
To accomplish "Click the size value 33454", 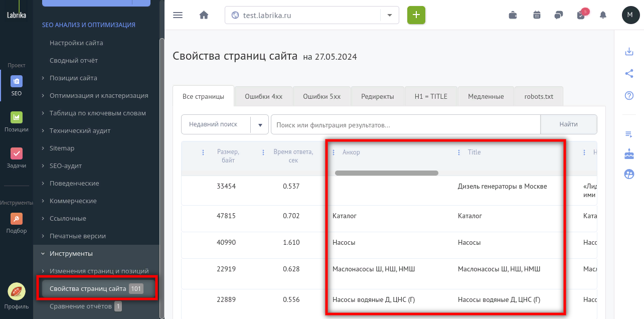I will [x=226, y=186].
